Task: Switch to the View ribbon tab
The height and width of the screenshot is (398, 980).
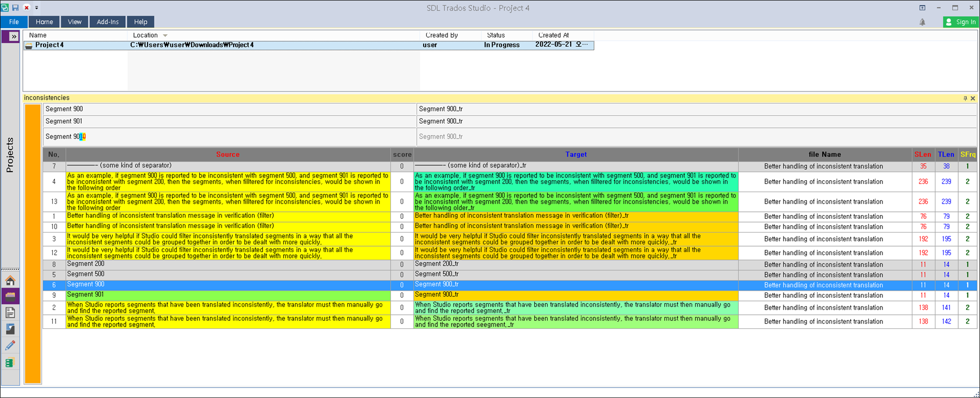Action: point(75,22)
